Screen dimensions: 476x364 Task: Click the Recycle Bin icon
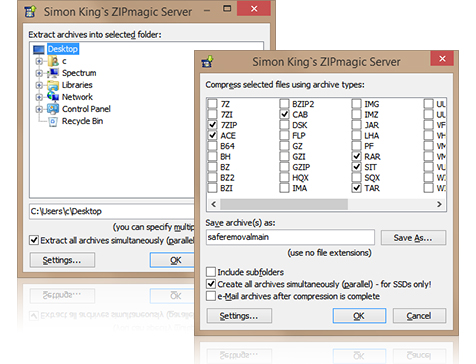point(53,121)
